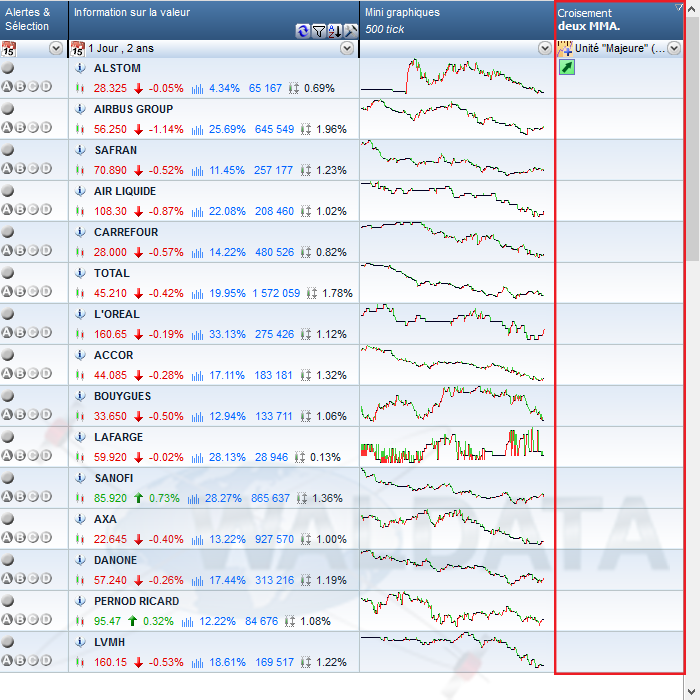The width and height of the screenshot is (700, 700).
Task: Toggle the grey alert dot for LVMH
Action: pos(8,642)
